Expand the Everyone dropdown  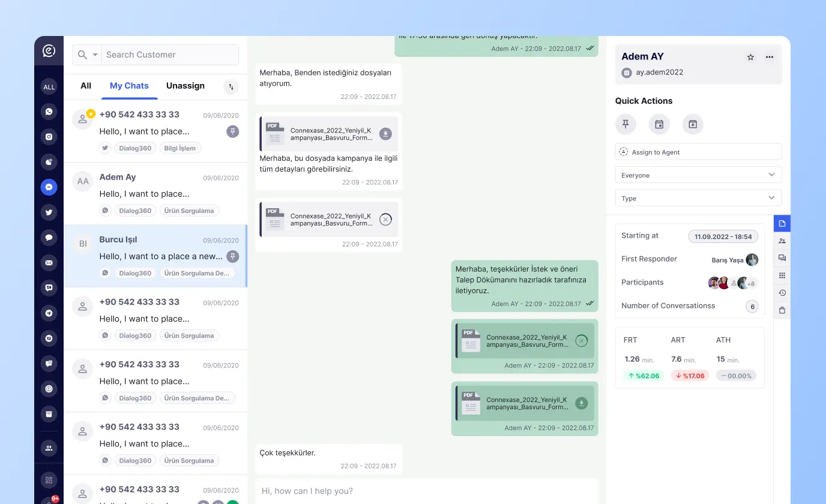tap(698, 175)
